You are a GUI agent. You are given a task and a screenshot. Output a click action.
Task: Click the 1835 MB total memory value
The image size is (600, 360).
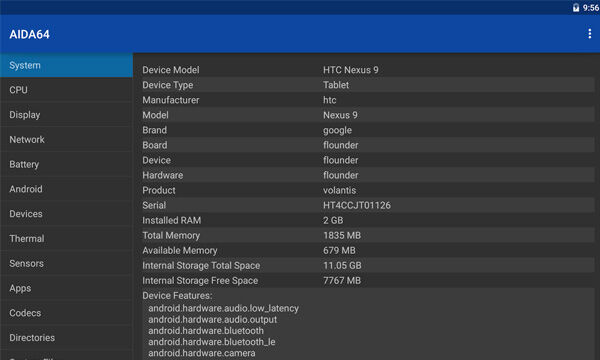tap(342, 235)
